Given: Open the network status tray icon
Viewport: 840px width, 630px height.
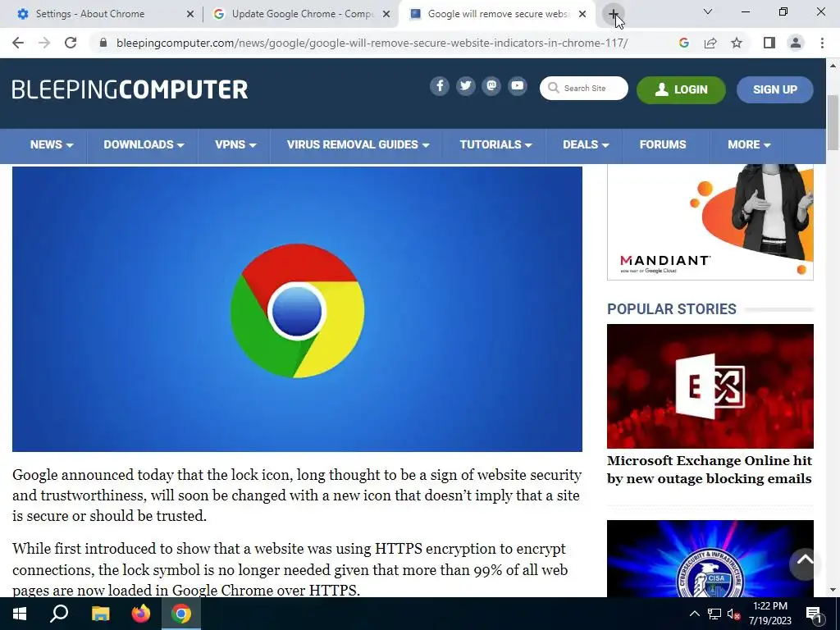Looking at the screenshot, I should click(x=714, y=614).
